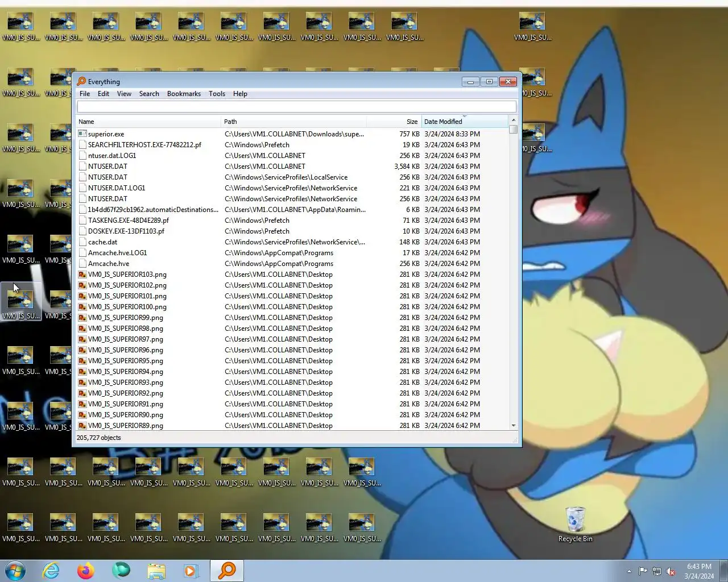Select DOSKEY.EXE-13DF1103.pf row

[293, 231]
